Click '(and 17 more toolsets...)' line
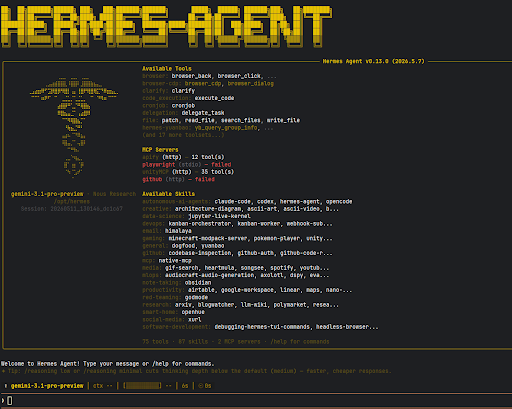The width and height of the screenshot is (512, 409). pos(183,135)
